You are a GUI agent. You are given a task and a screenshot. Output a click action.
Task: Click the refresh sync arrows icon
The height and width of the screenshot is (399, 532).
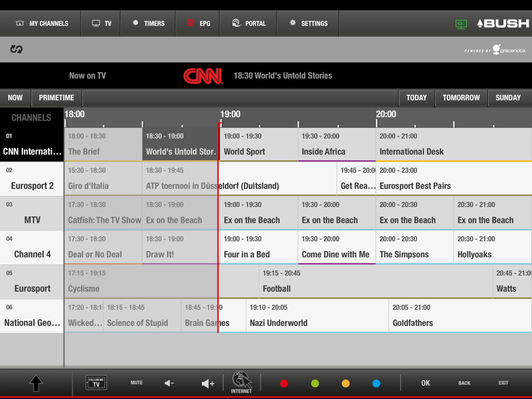click(16, 49)
